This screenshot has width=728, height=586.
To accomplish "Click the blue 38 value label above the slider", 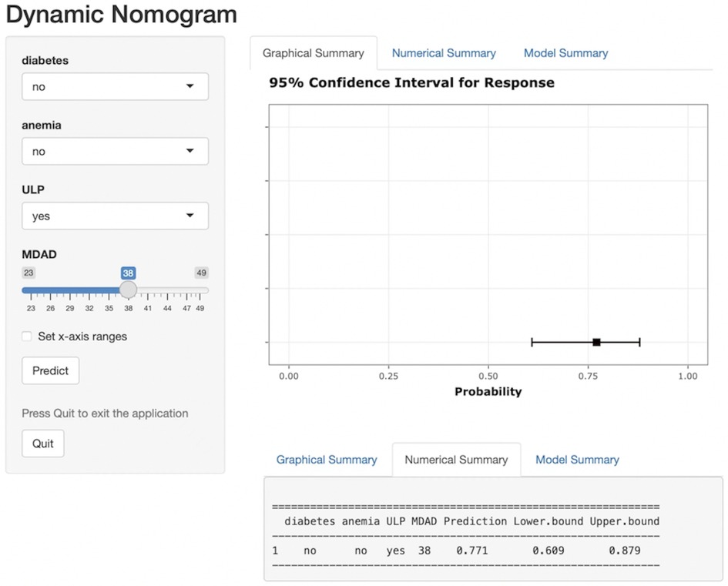I will [x=128, y=273].
